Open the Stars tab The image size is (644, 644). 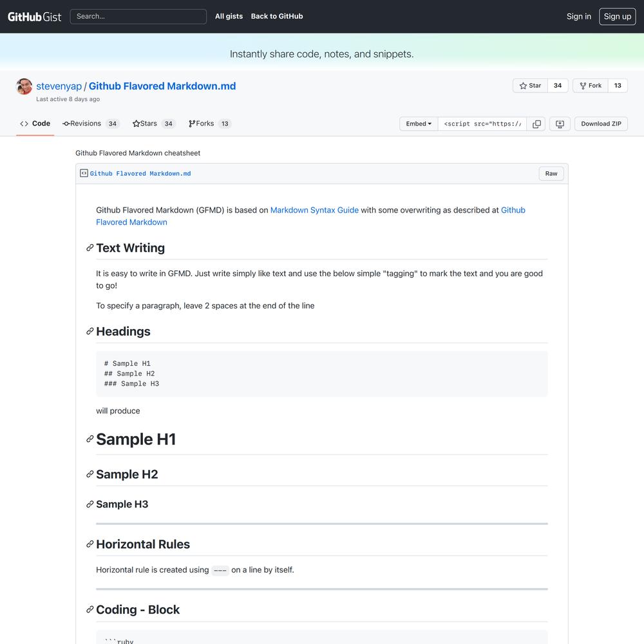(x=154, y=124)
